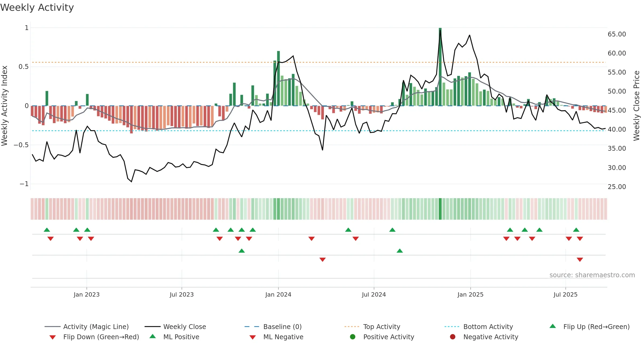Click the Weekly Activity chart title
Image resolution: width=644 pixels, height=362 pixels.
coord(37,8)
